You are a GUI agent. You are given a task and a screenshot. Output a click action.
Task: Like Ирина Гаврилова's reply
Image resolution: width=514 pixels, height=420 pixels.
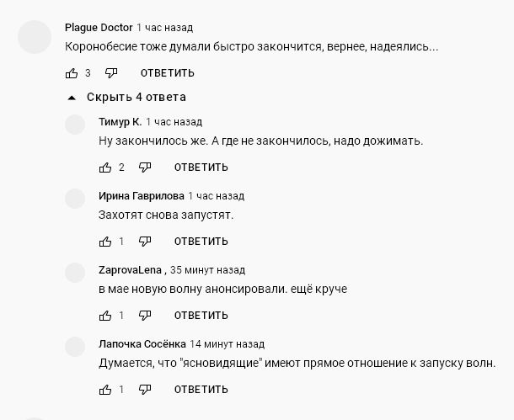click(x=105, y=242)
